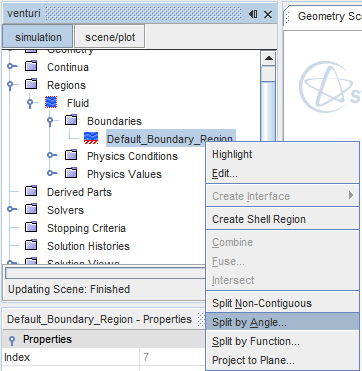Click the Fluid region icon
Viewport: 362px width, 371px height.
tap(51, 103)
